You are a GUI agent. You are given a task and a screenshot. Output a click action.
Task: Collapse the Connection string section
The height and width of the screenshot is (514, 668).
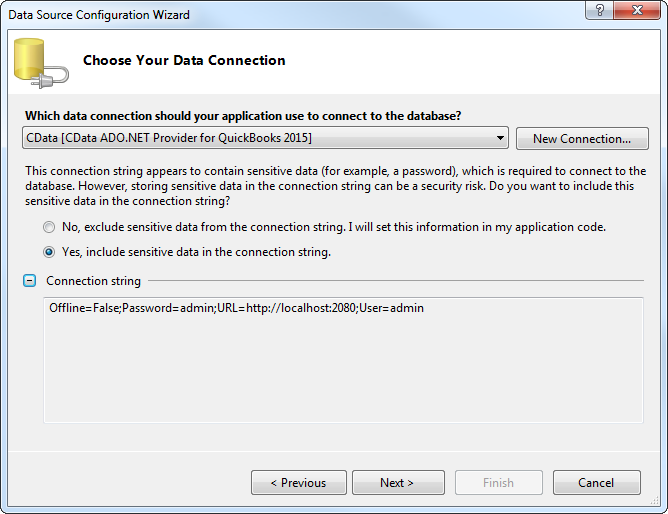coord(30,281)
